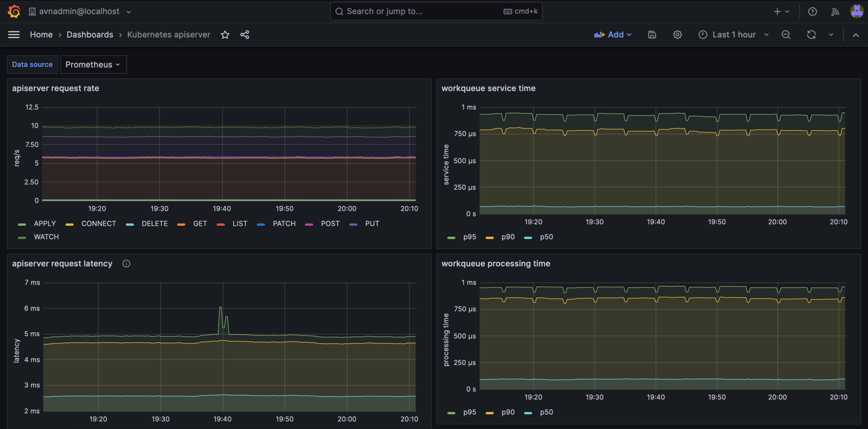Open the Add panel menu
Viewport: 868px width, 429px height.
coord(613,34)
